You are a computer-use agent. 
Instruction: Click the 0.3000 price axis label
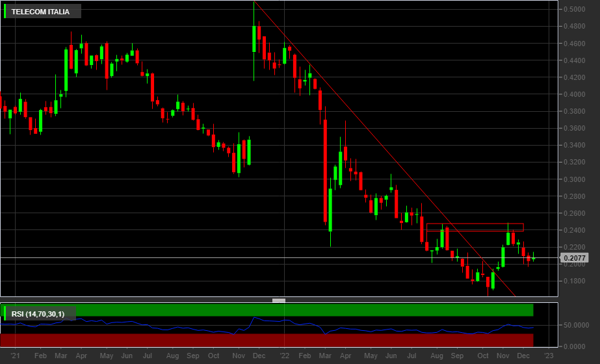pos(575,179)
